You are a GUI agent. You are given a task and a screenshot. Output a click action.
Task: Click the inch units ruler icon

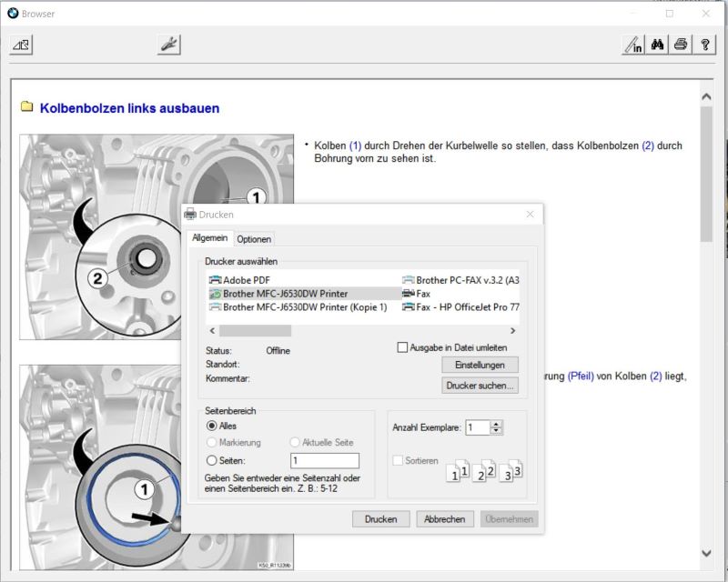(x=633, y=45)
